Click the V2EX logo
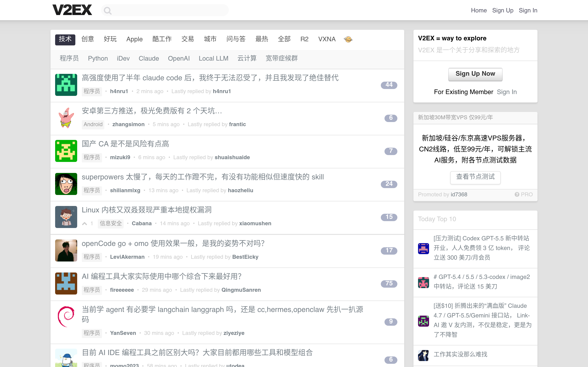The image size is (588, 367). pos(72,10)
